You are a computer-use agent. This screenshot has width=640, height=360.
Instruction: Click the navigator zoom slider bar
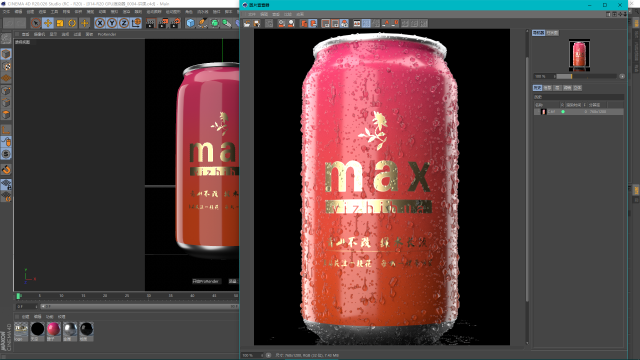point(587,76)
